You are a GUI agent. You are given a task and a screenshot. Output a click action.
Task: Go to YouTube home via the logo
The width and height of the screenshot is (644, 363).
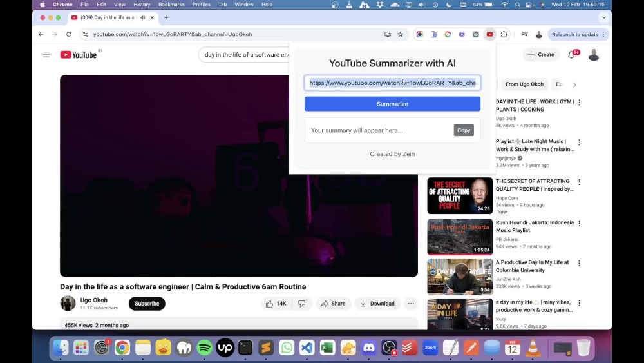click(79, 55)
